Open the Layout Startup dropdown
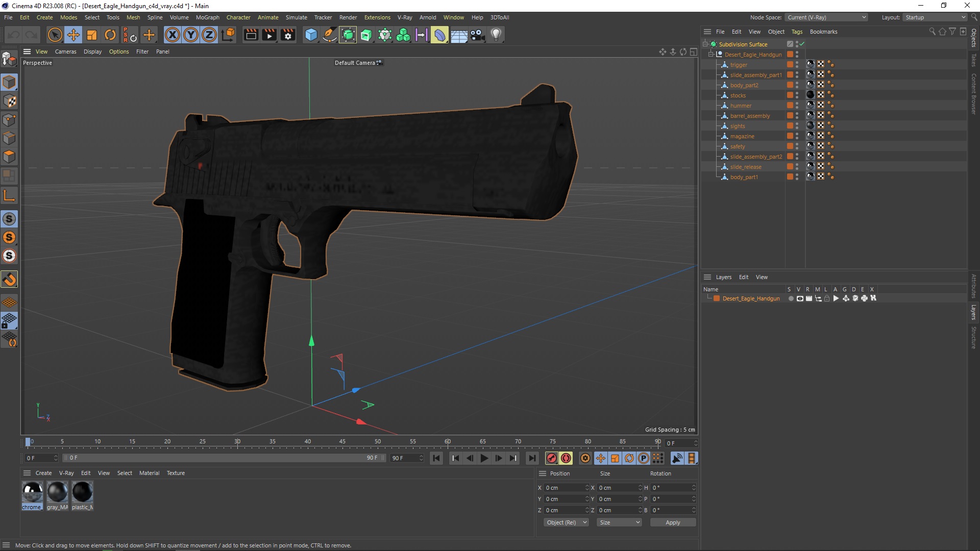The height and width of the screenshot is (551, 980). pos(935,17)
